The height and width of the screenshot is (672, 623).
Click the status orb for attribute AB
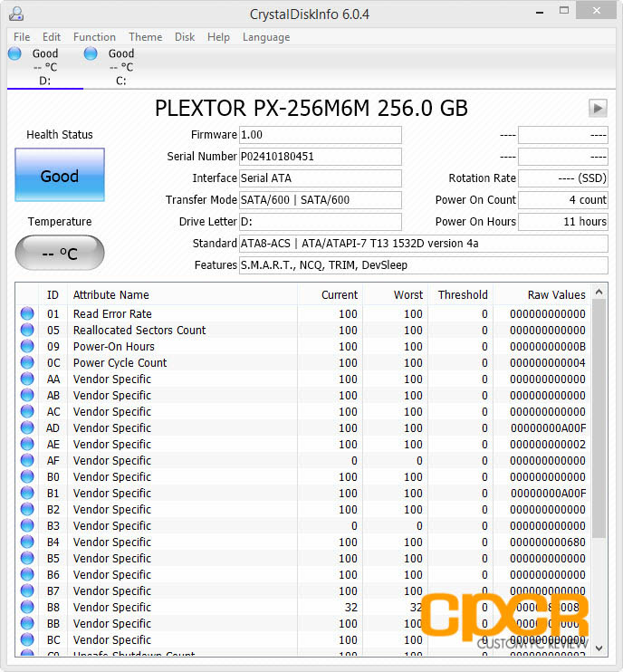27,395
